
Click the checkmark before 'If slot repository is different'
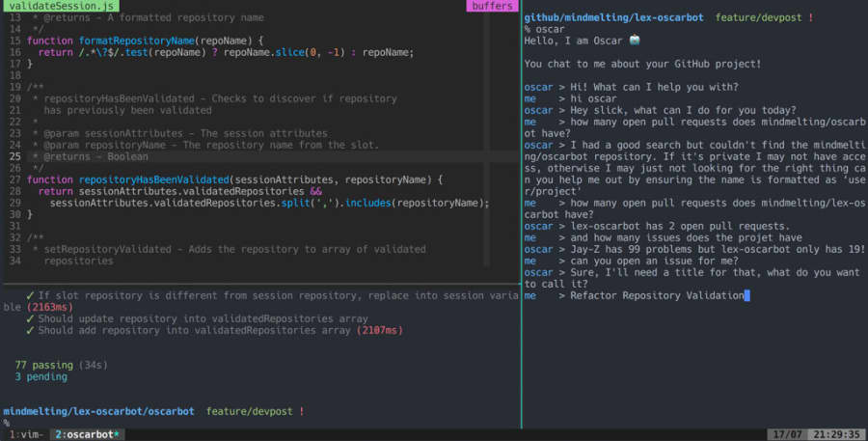point(30,295)
